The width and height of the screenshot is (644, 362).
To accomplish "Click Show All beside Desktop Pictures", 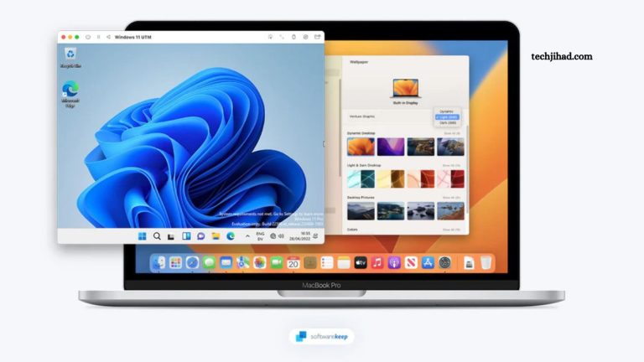I will click(x=451, y=198).
